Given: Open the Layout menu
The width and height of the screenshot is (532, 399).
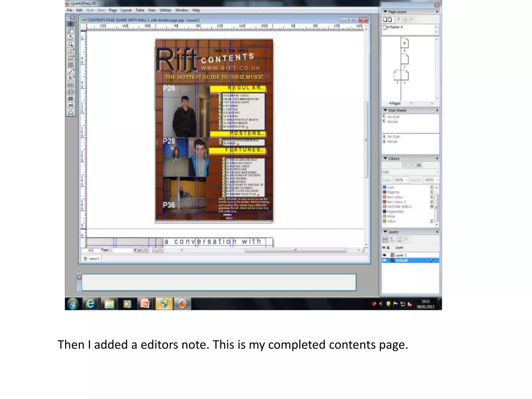Looking at the screenshot, I should click(126, 10).
